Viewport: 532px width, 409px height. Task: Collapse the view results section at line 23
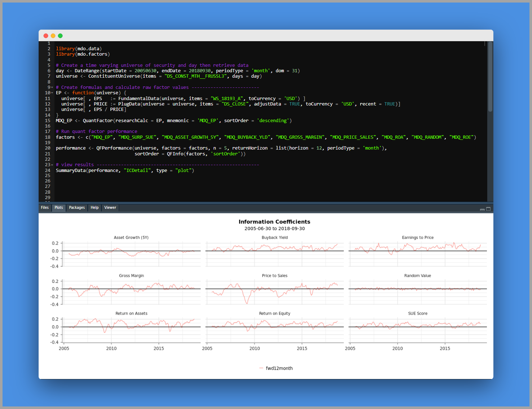coord(52,165)
